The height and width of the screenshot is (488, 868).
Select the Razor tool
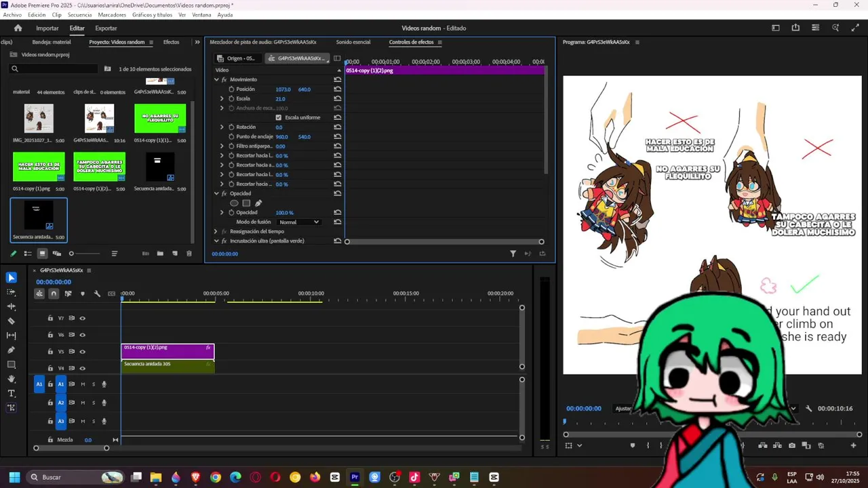pyautogui.click(x=11, y=321)
